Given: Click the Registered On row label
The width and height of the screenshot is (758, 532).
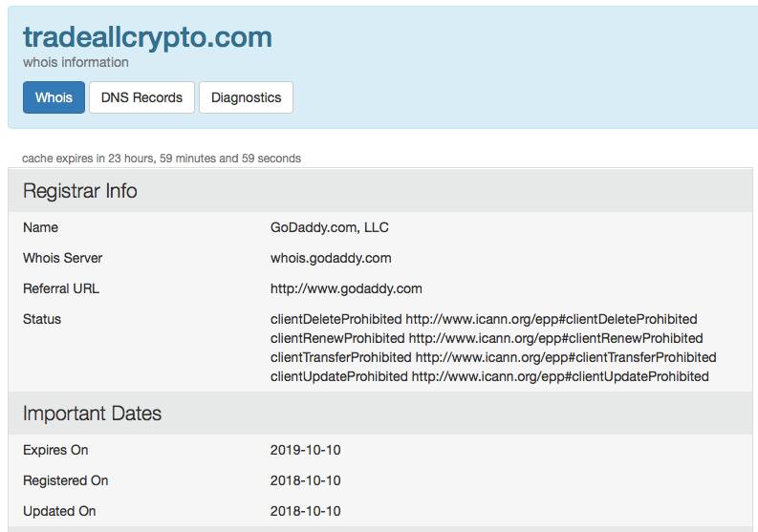Looking at the screenshot, I should [66, 480].
